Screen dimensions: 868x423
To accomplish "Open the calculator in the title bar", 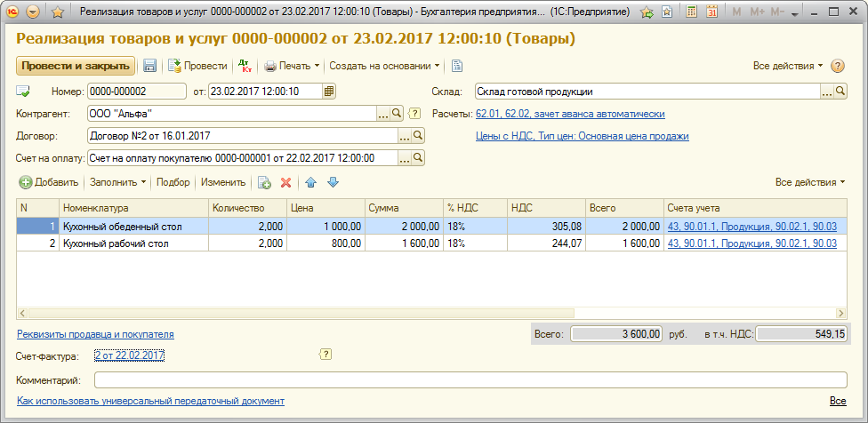I will coord(689,12).
